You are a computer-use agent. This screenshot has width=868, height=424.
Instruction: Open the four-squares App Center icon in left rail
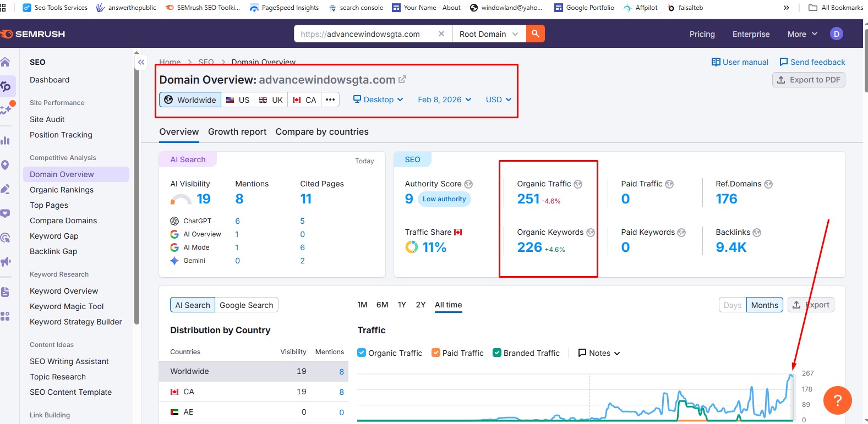5,316
